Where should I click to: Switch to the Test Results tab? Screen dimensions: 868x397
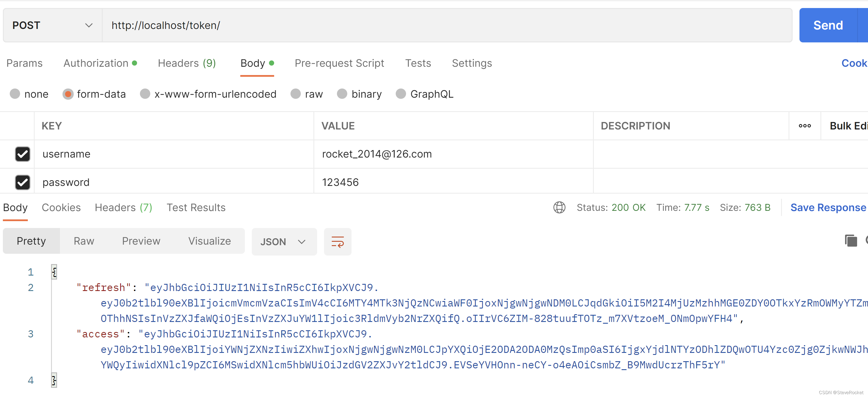(196, 207)
